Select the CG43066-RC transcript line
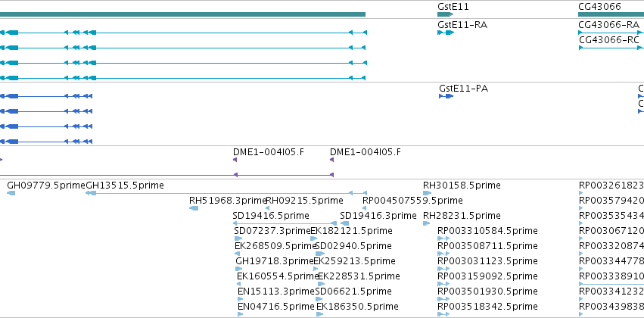This screenshot has height=318, width=644. click(x=611, y=48)
